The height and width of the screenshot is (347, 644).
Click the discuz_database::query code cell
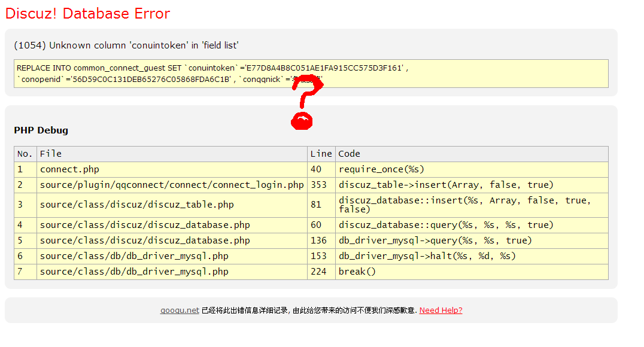click(x=472, y=225)
